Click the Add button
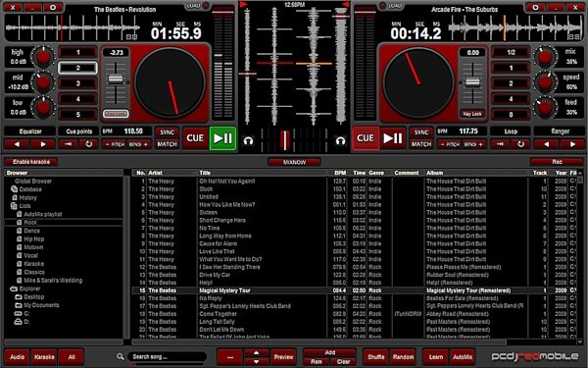The height and width of the screenshot is (368, 588). 329,352
